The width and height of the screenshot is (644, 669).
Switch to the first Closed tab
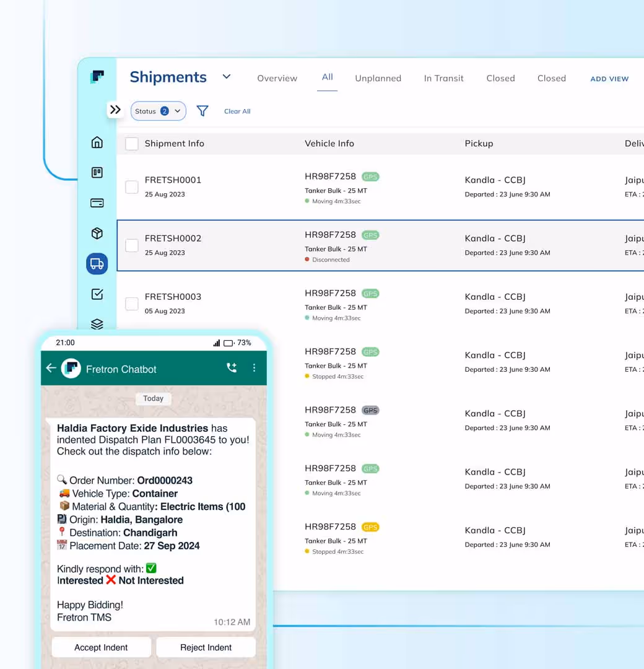pyautogui.click(x=501, y=78)
